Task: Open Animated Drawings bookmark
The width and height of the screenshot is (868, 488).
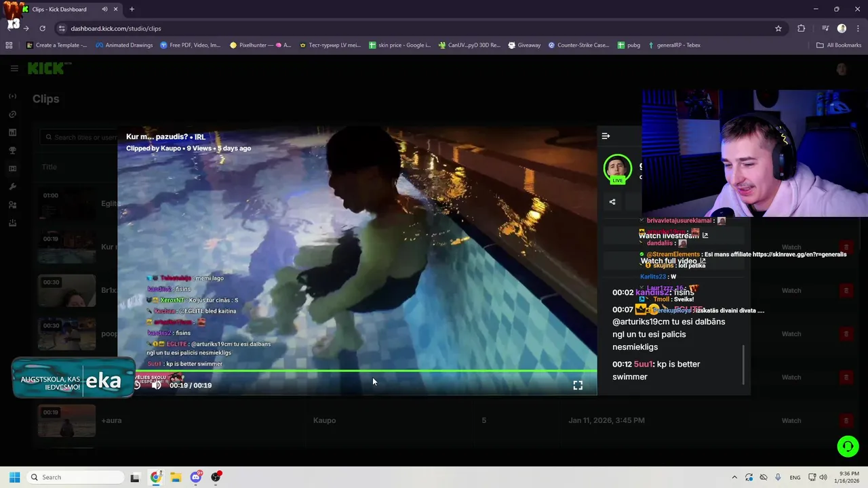Action: click(124, 45)
